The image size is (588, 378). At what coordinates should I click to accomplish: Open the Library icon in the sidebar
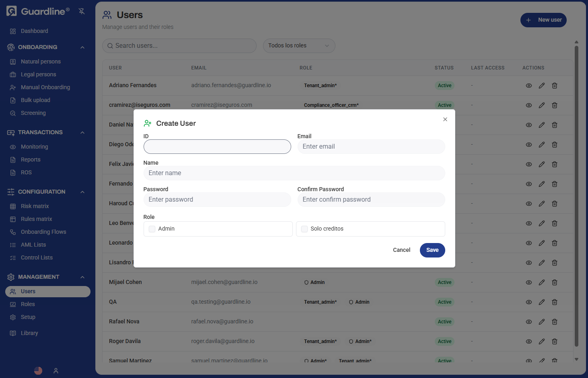pyautogui.click(x=13, y=333)
